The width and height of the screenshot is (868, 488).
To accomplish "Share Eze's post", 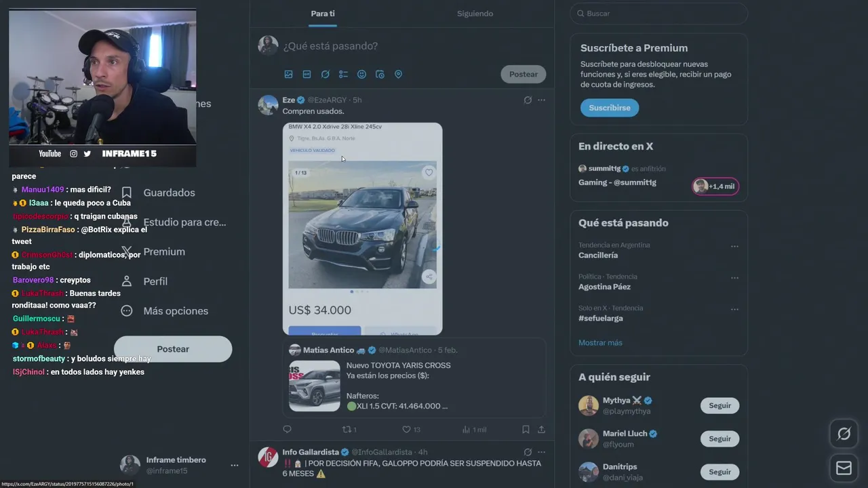I will [541, 429].
